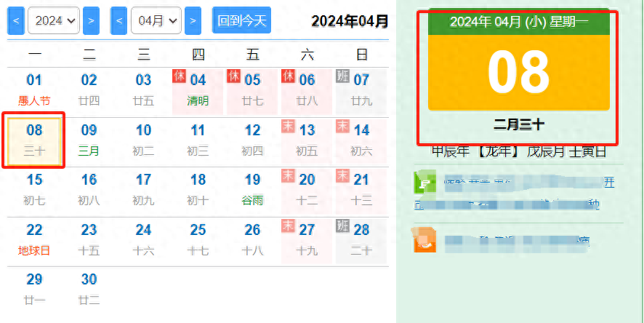Click the green header 2024年 04月 (小) 星期一
This screenshot has width=644, height=323.
pos(519,22)
